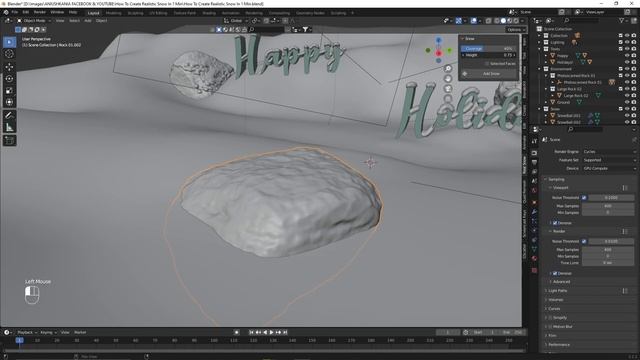The width and height of the screenshot is (640, 360).
Task: Select the Measure tool
Action: [9, 127]
